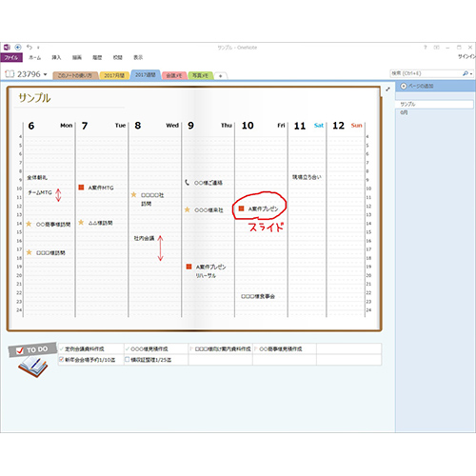Click the OneNote app icon in title bar
The width and height of the screenshot is (476, 476).
(x=7, y=48)
